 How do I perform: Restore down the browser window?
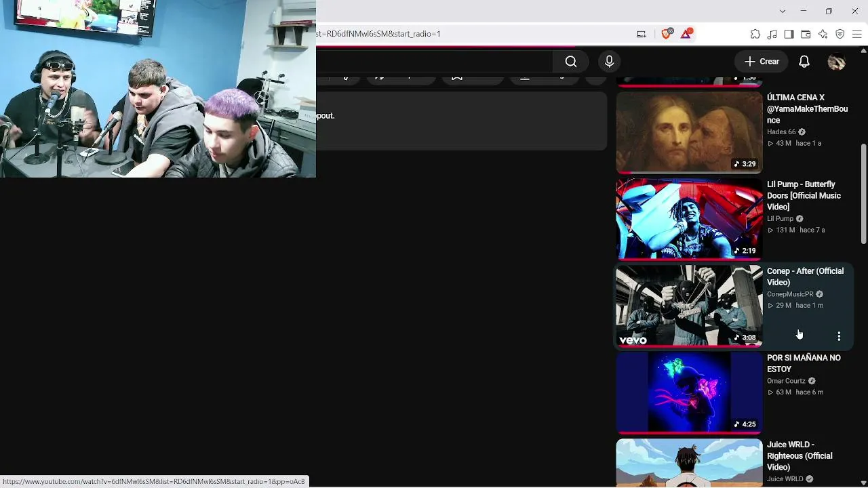pos(829,11)
